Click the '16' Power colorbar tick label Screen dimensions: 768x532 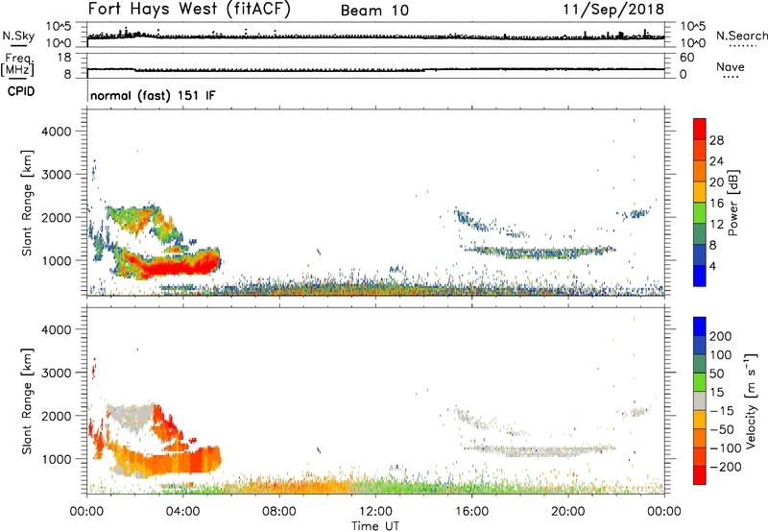pos(716,203)
